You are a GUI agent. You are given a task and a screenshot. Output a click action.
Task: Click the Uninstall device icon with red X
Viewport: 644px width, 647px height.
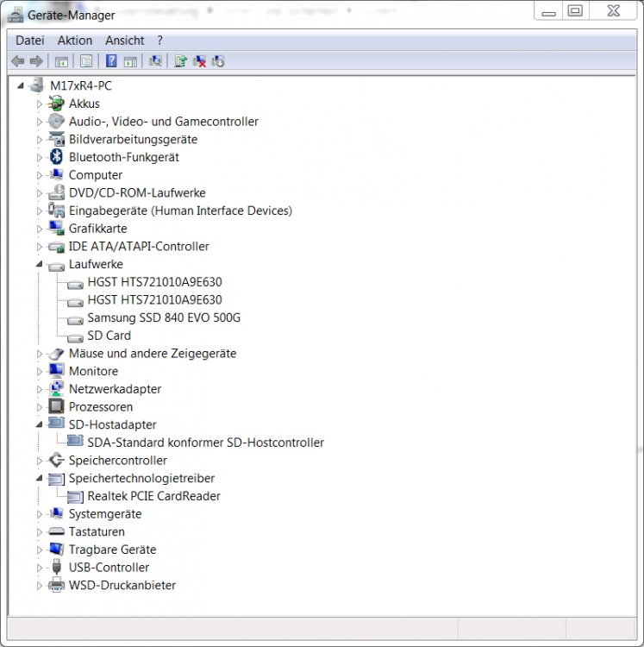tap(199, 61)
